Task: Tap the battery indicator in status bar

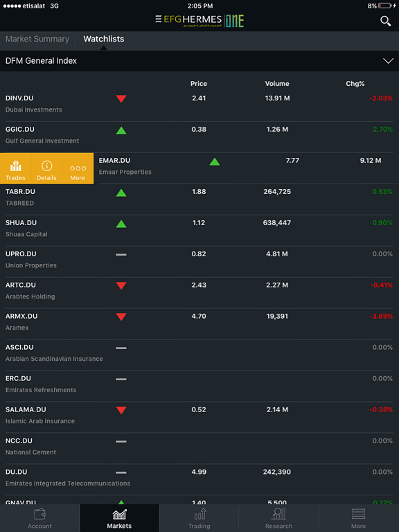Action: point(384,6)
